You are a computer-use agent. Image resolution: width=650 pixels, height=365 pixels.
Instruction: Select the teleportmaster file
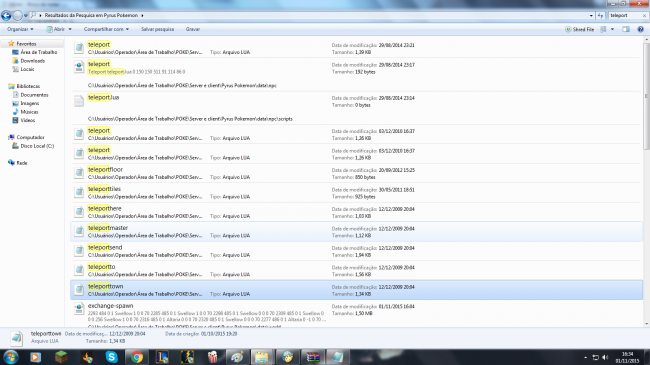(x=356, y=231)
